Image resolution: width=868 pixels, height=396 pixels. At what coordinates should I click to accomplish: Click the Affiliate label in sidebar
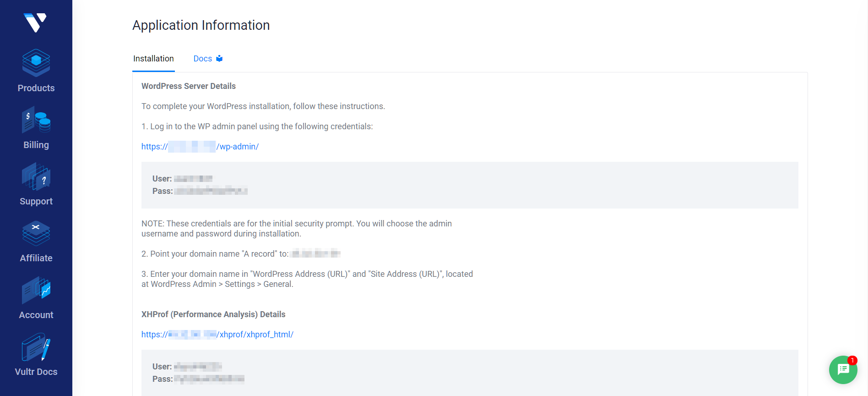coord(36,258)
